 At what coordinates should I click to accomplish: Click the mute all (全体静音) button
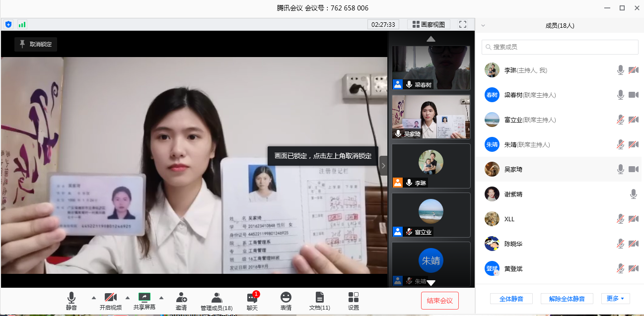click(511, 299)
